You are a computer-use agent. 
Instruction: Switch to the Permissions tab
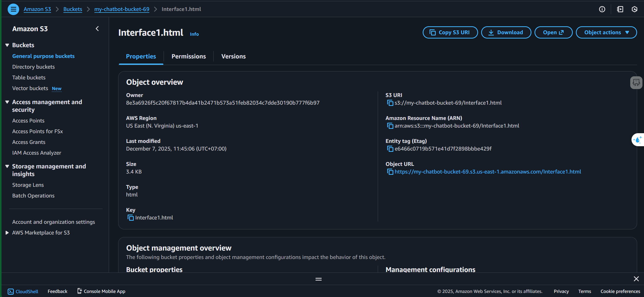[x=189, y=56]
